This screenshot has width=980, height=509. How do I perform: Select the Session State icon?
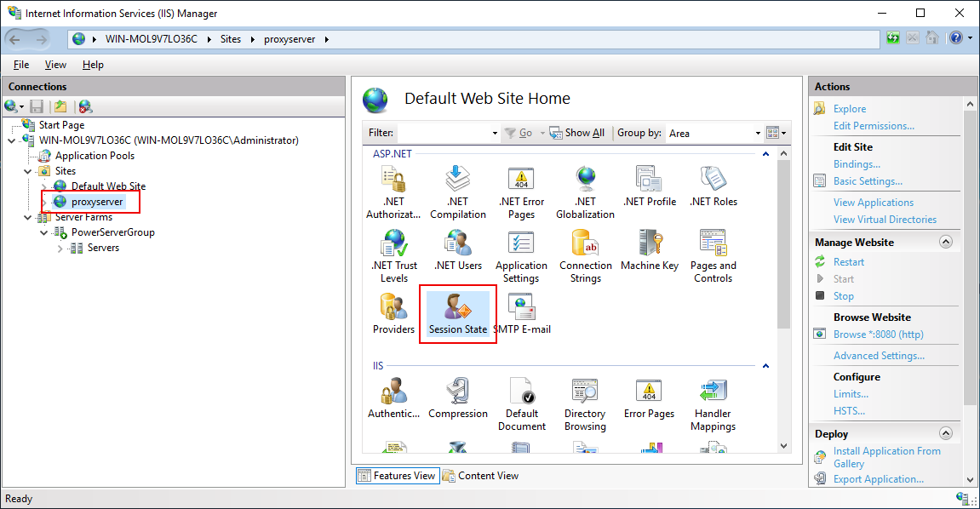coord(457,313)
